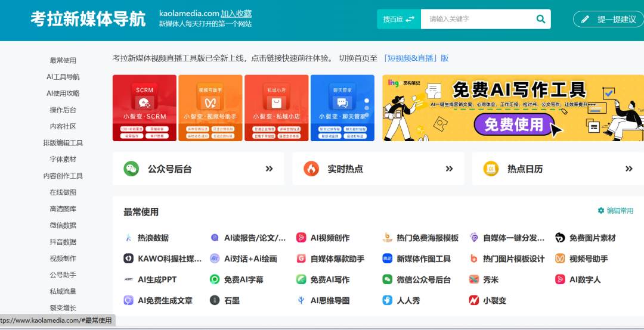Click the top carousel indicator dot

coord(367,101)
